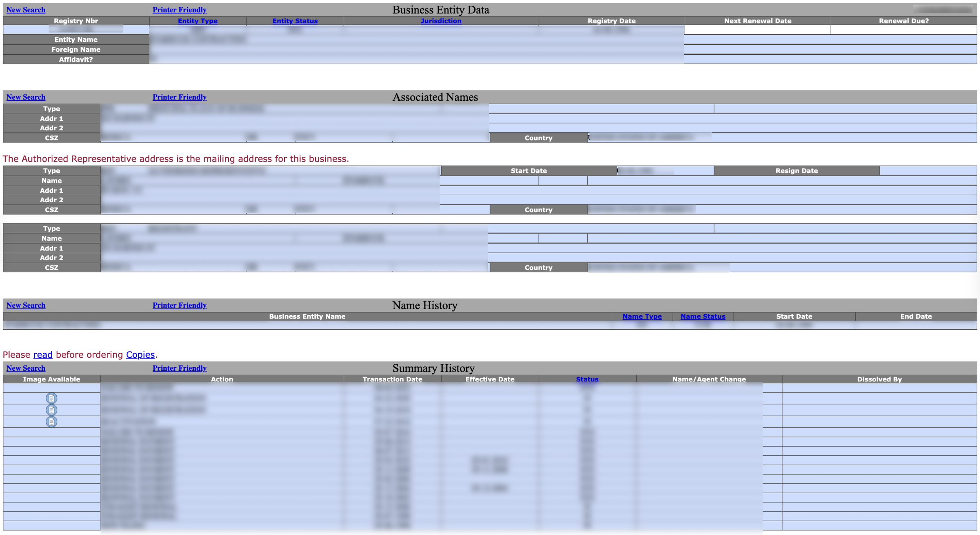Click New Search in Business Entity Data header
The height and width of the screenshot is (535, 980).
26,10
